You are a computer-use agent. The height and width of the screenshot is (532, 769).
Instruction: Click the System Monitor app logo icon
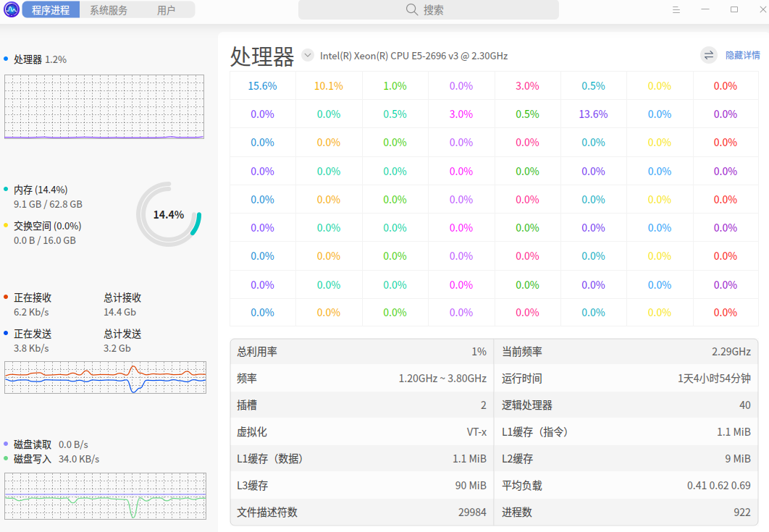12,9
